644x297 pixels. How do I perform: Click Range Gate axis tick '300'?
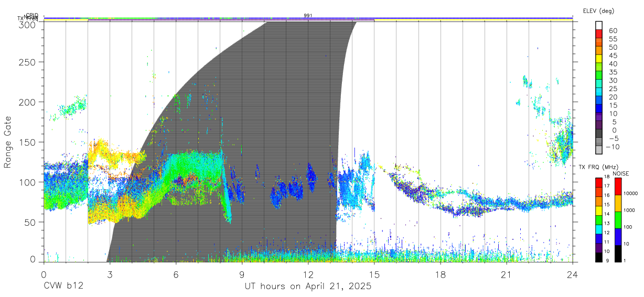(x=27, y=24)
